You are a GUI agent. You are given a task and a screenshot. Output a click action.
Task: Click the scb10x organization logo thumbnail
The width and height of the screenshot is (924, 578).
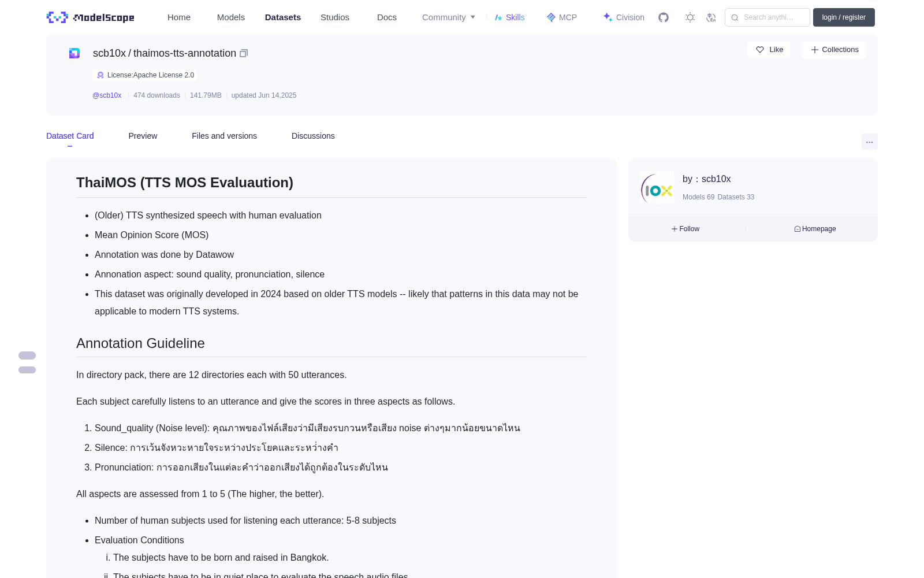pyautogui.click(x=657, y=187)
